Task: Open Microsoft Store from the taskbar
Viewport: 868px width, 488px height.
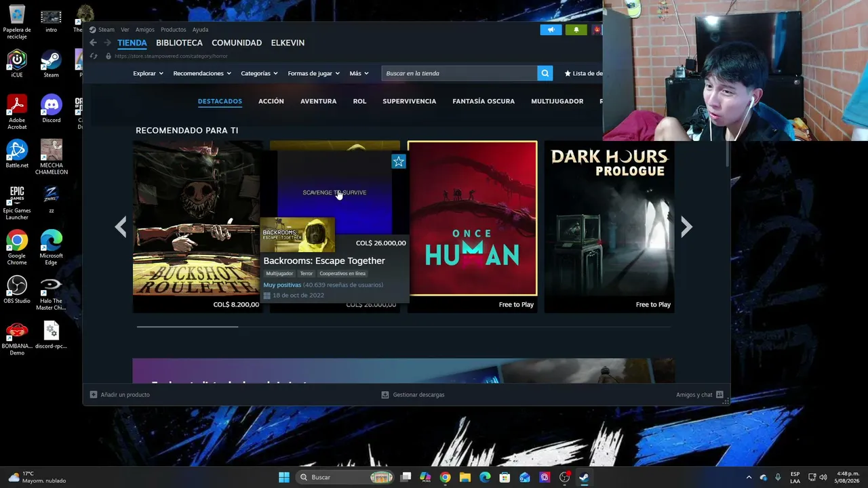Action: tap(505, 477)
